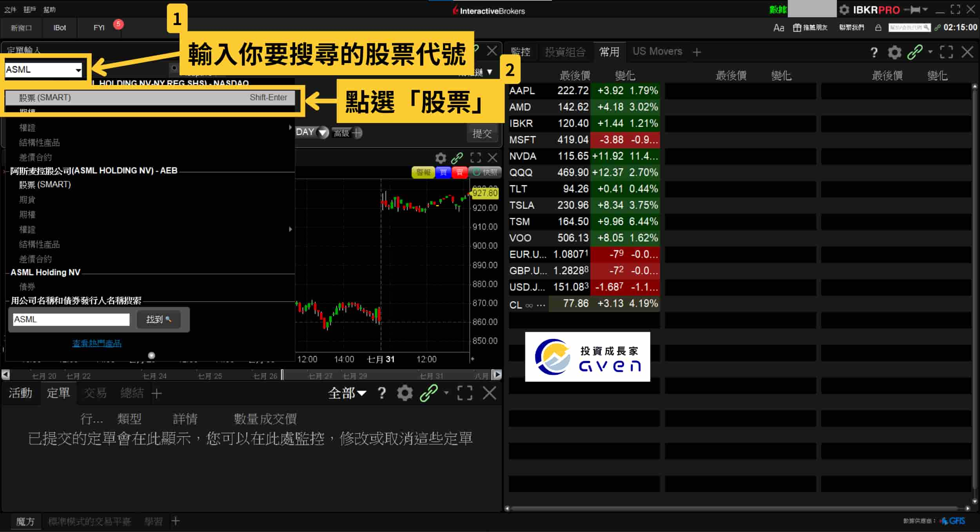Open ASML ticker combo box dropdown arrow
980x532 pixels.
pyautogui.click(x=78, y=71)
